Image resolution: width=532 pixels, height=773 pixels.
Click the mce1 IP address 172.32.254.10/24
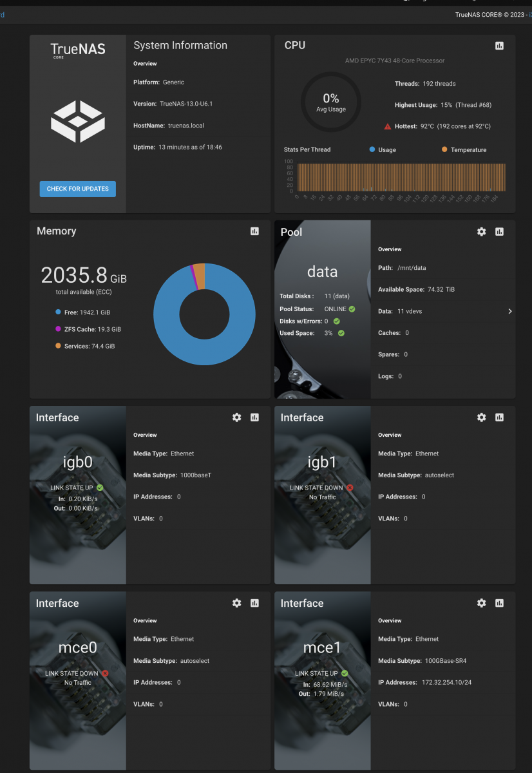[x=447, y=682]
